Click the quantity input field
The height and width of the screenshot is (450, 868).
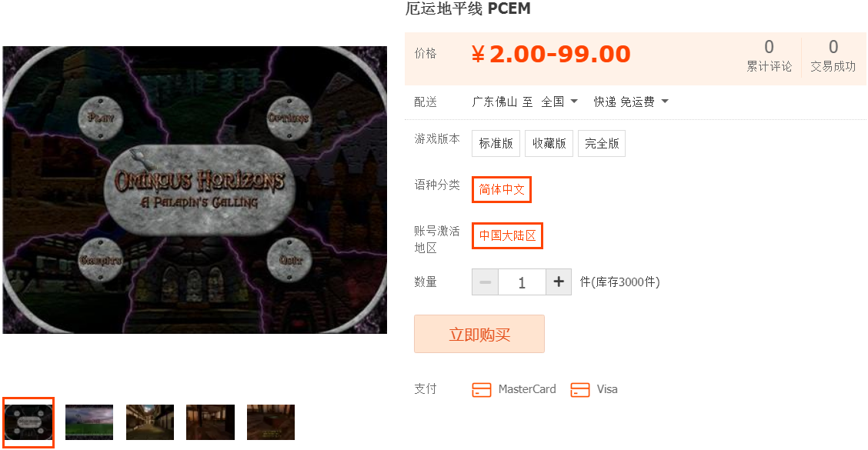[x=522, y=282]
